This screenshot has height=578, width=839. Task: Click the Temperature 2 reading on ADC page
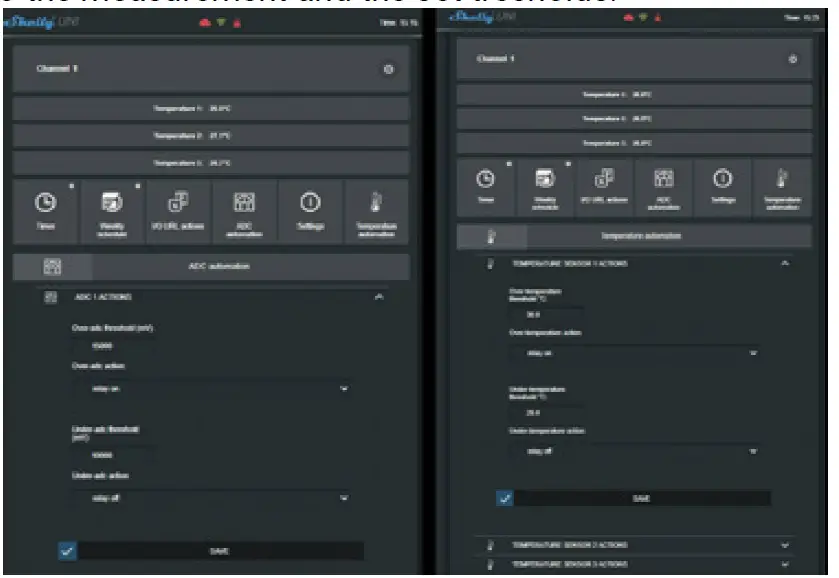(x=192, y=136)
